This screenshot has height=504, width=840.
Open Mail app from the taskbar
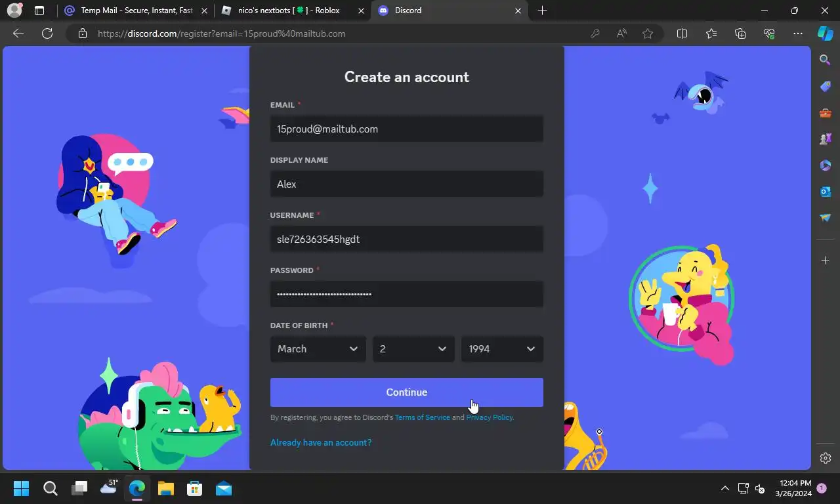224,488
